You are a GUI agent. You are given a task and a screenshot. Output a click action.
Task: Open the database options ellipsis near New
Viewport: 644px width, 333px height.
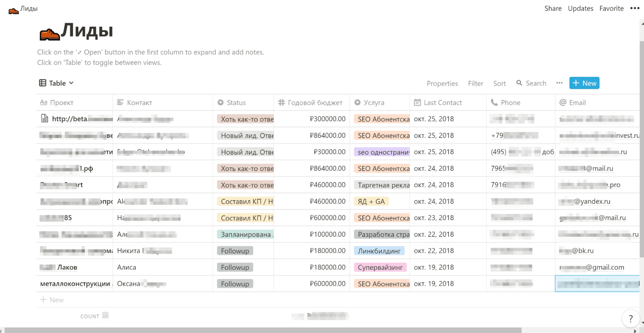point(559,83)
